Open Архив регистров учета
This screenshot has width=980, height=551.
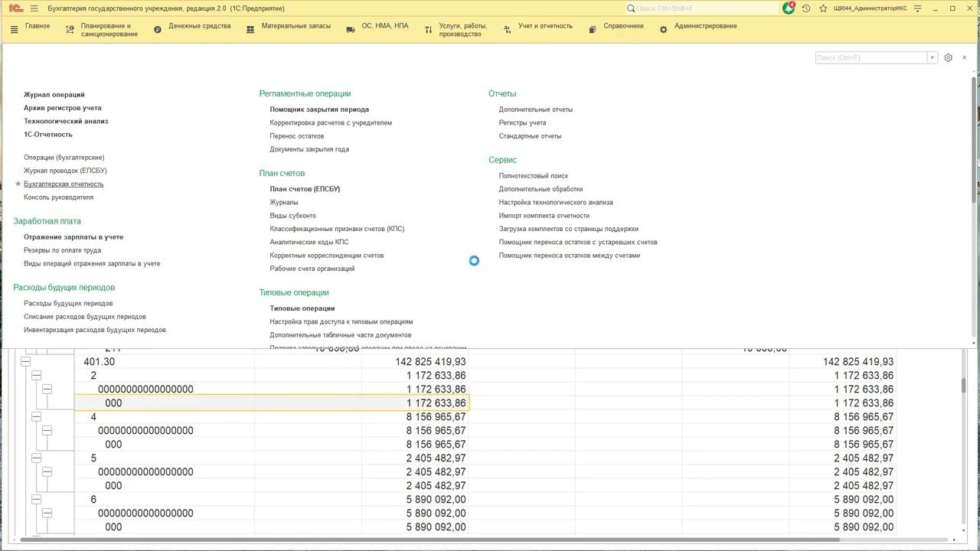click(62, 108)
